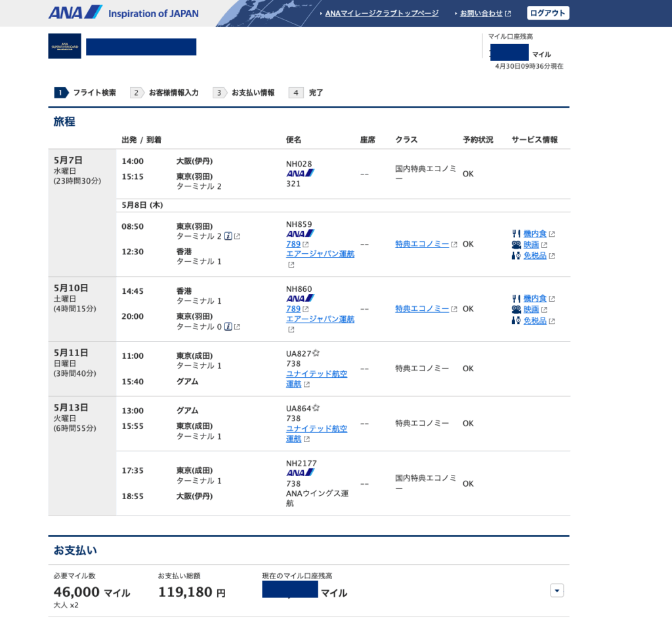Click external-link icon after NH860 特典エコノミー
Screen dimensions: 672x629
[x=454, y=309]
